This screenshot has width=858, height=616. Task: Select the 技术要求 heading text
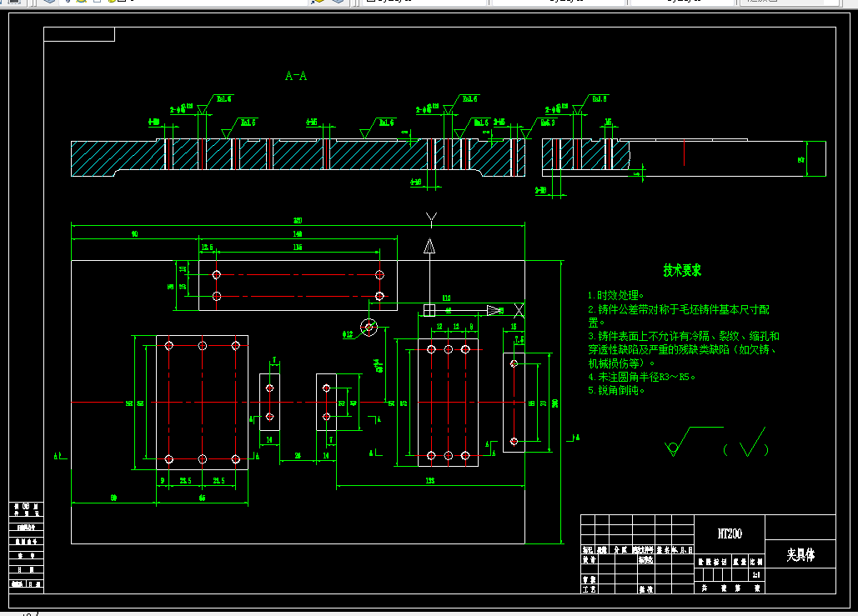(682, 270)
